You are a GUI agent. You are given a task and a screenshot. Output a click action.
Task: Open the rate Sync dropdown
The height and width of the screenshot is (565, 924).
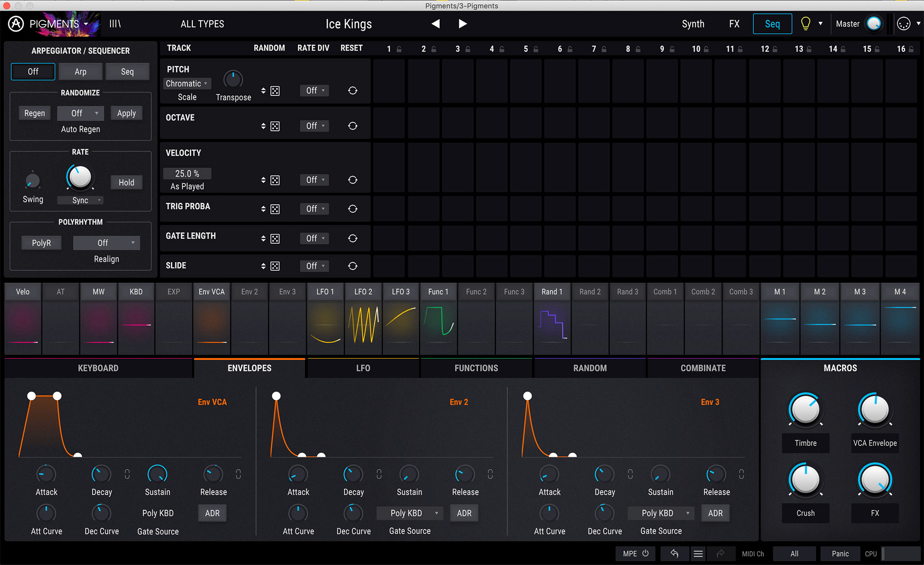point(80,200)
